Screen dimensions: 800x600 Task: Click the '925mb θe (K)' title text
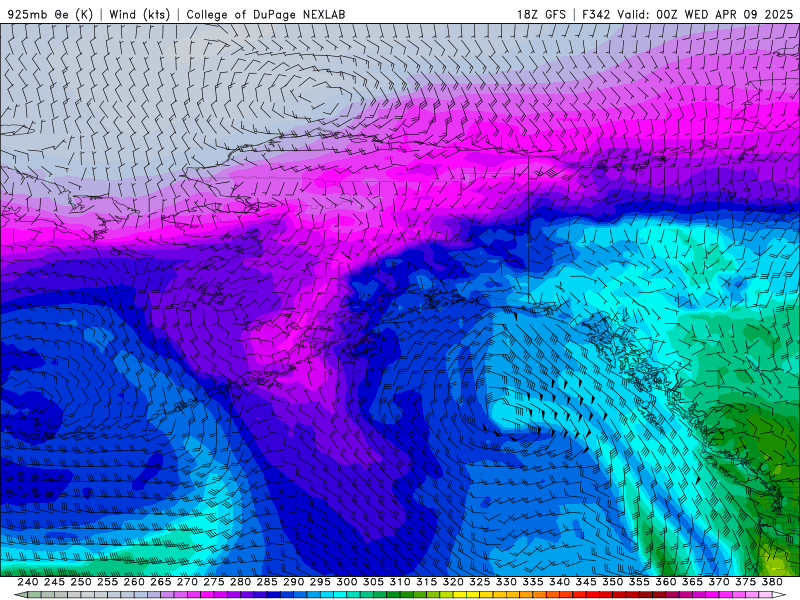point(50,14)
